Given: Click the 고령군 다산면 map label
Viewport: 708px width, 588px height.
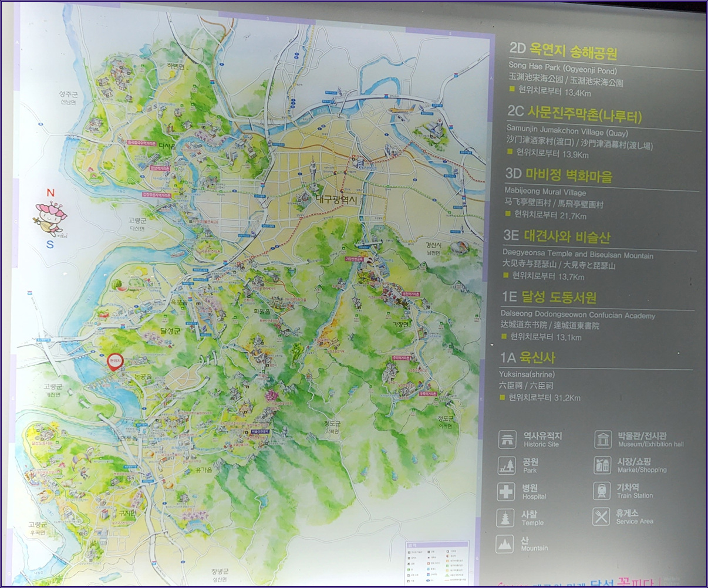Looking at the screenshot, I should point(136,224).
